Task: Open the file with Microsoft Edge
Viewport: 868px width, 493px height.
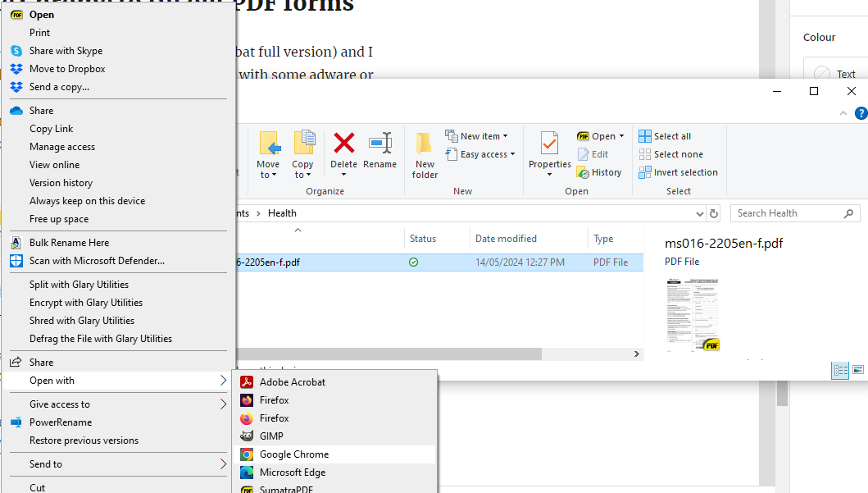Action: (x=335, y=472)
